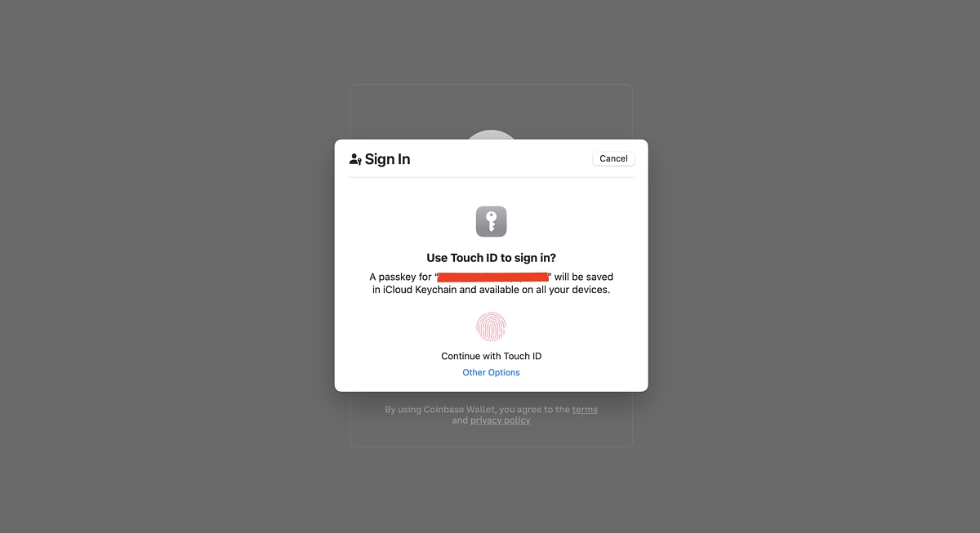Viewport: 980px width, 533px height.
Task: Click the "Use Touch ID to sign in?" heading
Action: coord(491,258)
